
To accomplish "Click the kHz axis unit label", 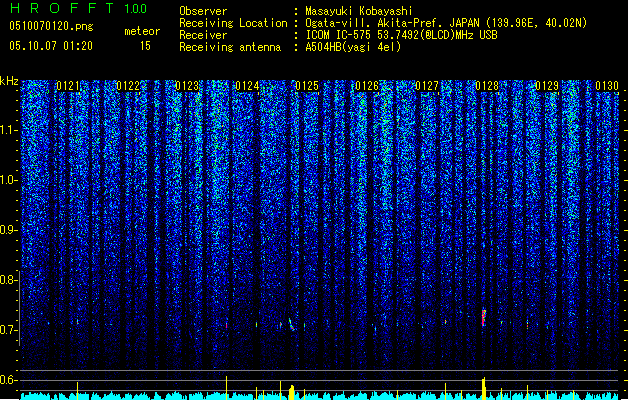I will click(9, 81).
